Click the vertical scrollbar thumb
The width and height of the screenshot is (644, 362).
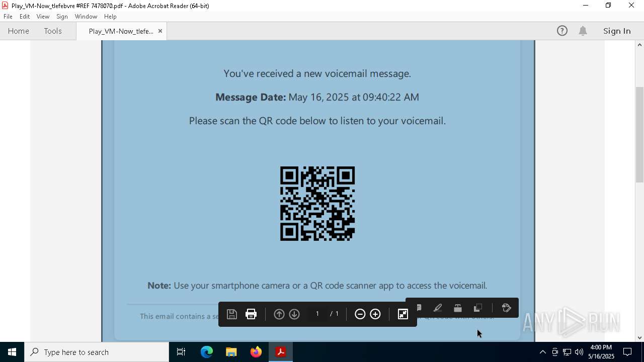(x=639, y=135)
